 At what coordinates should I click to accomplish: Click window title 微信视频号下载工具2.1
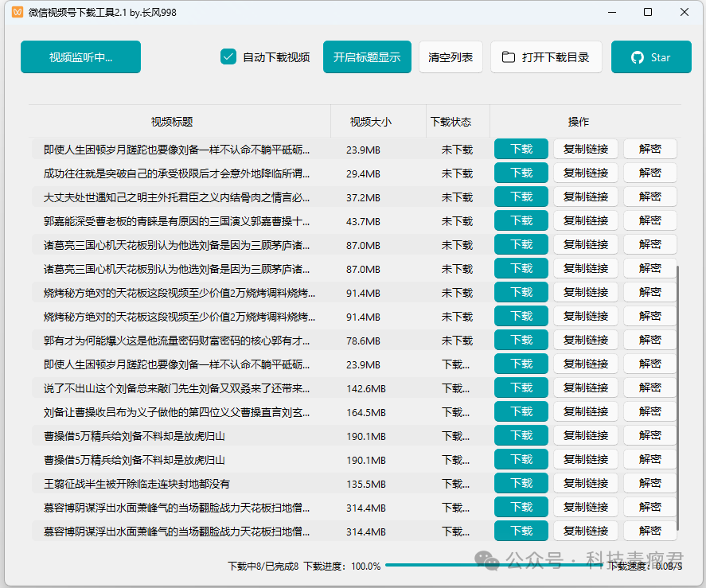coord(102,12)
